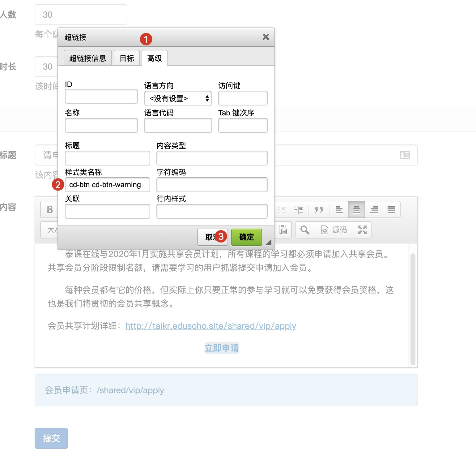Justify the text alignment
Screen dimensions: 476x456
pos(391,210)
